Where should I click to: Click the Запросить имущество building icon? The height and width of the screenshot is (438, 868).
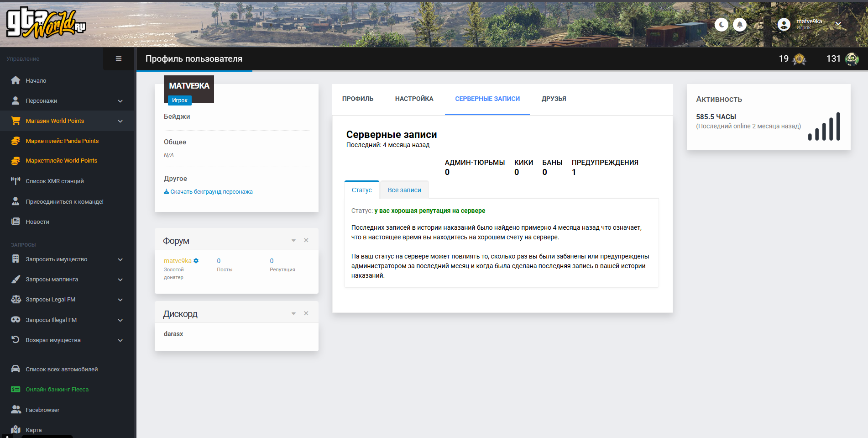point(16,259)
